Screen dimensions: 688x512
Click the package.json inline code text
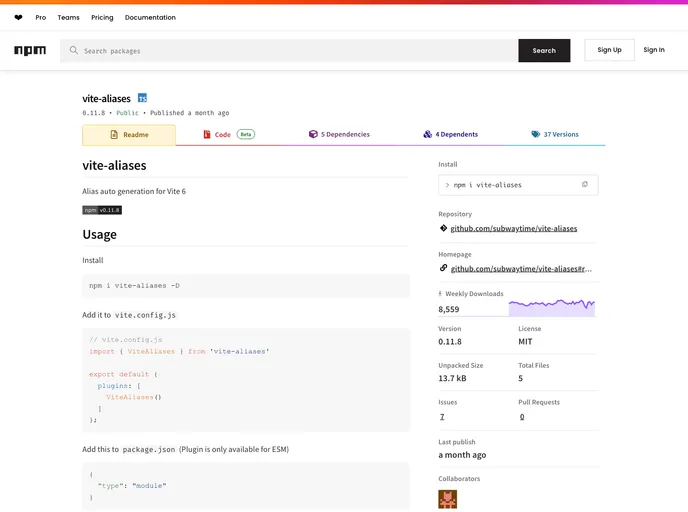(x=149, y=449)
